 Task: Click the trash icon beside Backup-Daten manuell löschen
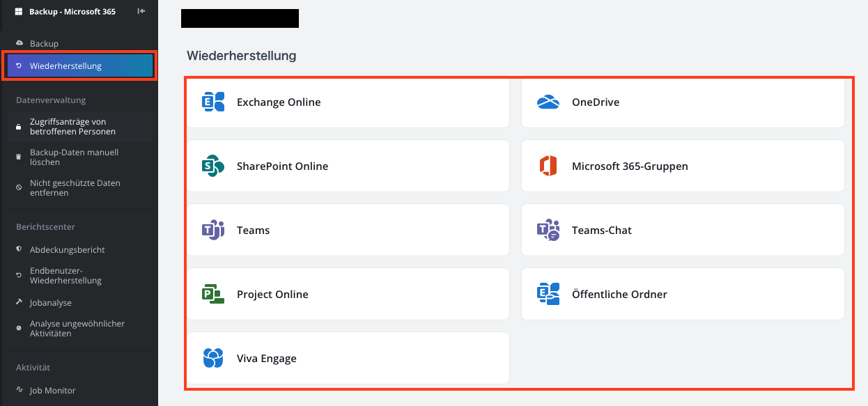(20, 157)
